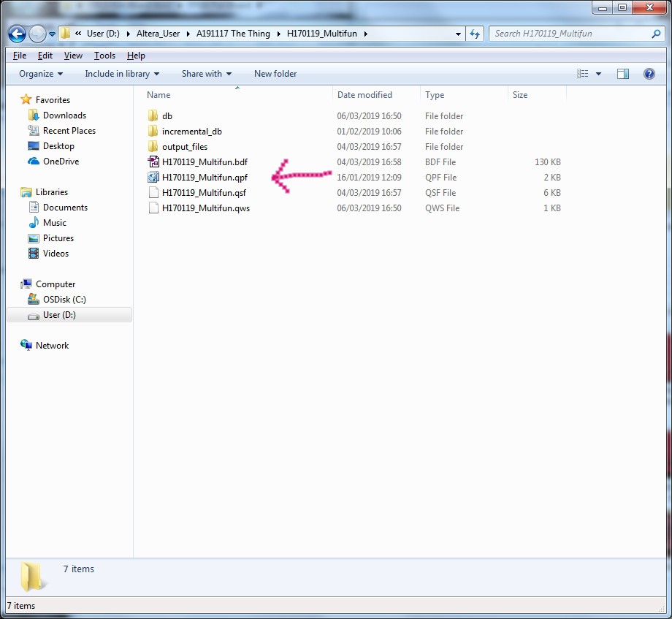
Task: Navigate to Altera_User in breadcrumb
Action: pos(159,34)
